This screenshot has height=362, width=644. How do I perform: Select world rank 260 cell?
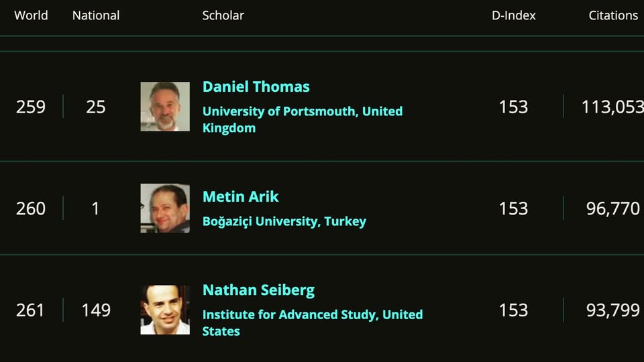pos(31,208)
